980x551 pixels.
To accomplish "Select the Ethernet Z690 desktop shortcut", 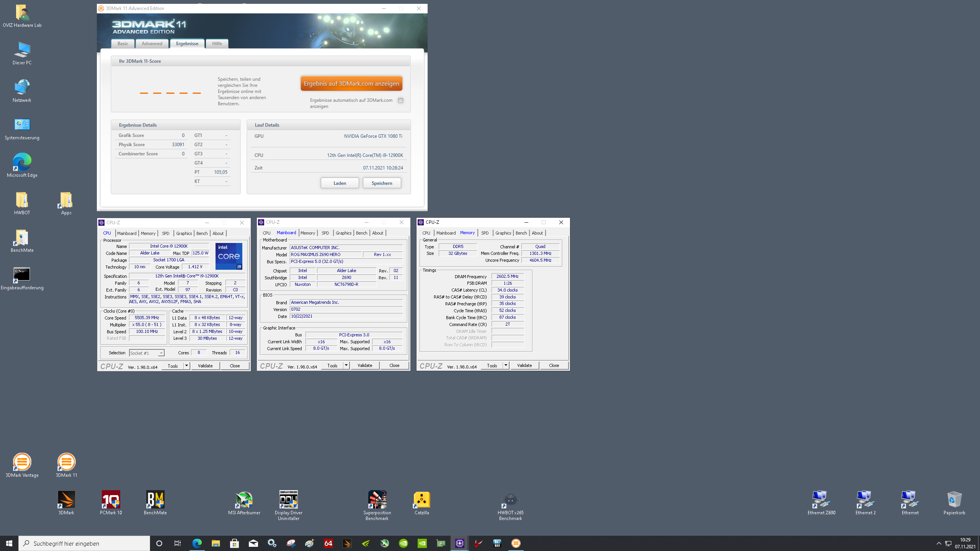I will tap(821, 502).
